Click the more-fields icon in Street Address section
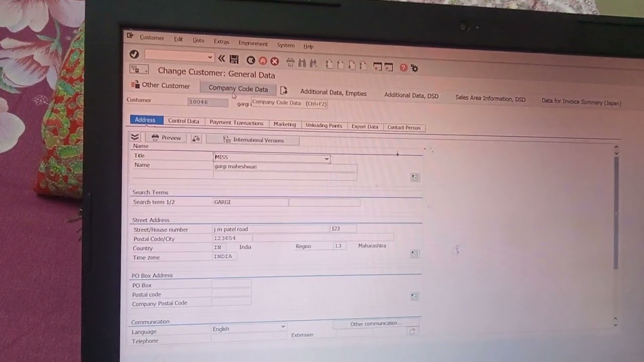 tap(415, 254)
